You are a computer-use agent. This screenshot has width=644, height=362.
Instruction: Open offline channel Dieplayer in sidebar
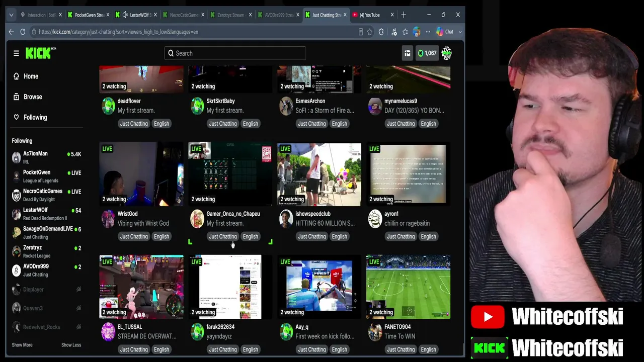46,290
